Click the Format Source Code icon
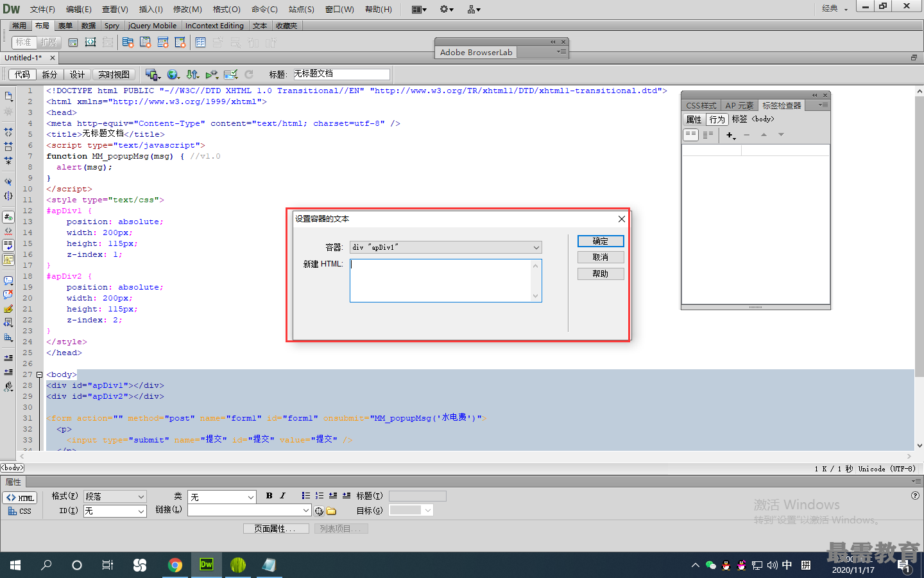 (8, 387)
